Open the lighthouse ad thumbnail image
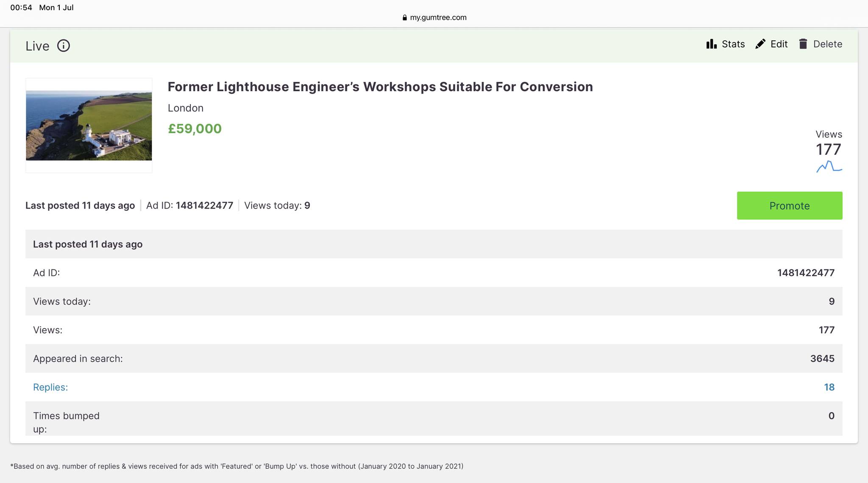868x483 pixels. (x=89, y=126)
